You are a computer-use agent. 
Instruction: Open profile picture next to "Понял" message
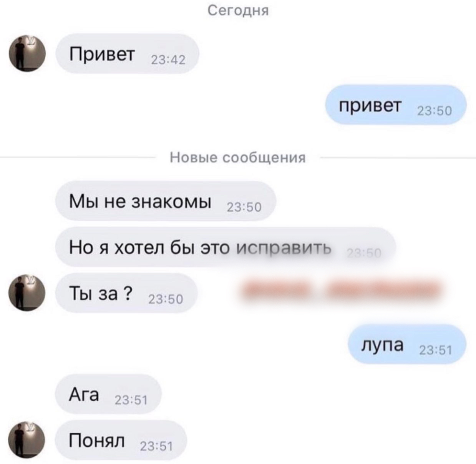click(27, 440)
